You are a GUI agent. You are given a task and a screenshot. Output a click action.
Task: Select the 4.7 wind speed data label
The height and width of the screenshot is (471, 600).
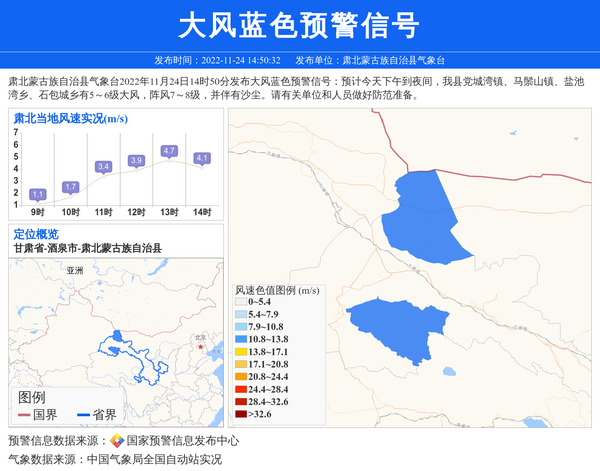(x=169, y=151)
